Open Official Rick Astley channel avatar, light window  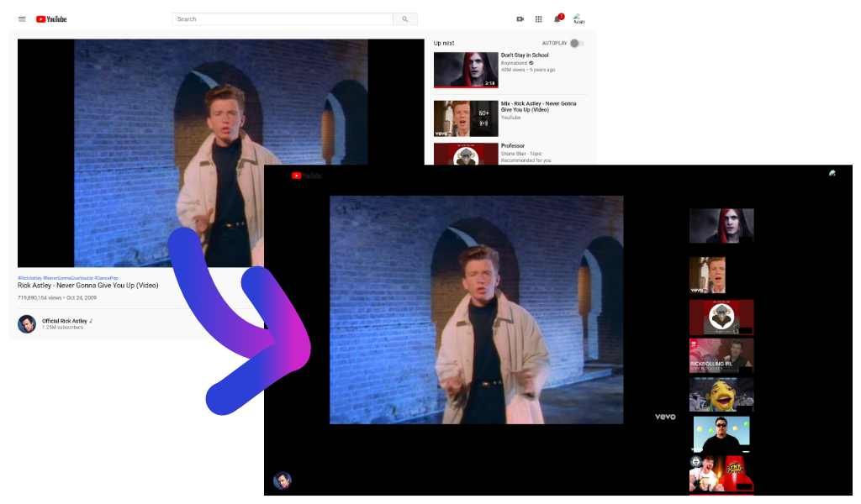pyautogui.click(x=27, y=324)
